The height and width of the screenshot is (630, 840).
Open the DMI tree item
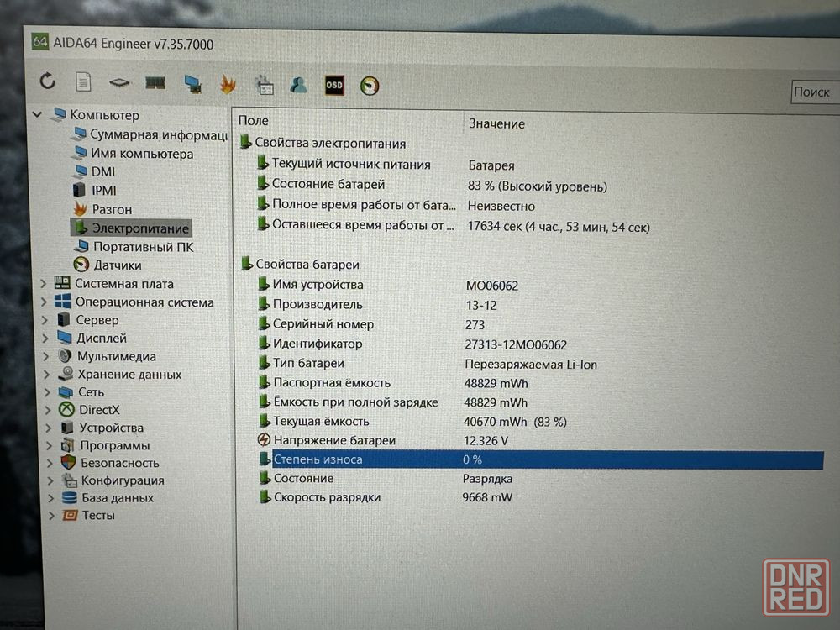point(94,171)
